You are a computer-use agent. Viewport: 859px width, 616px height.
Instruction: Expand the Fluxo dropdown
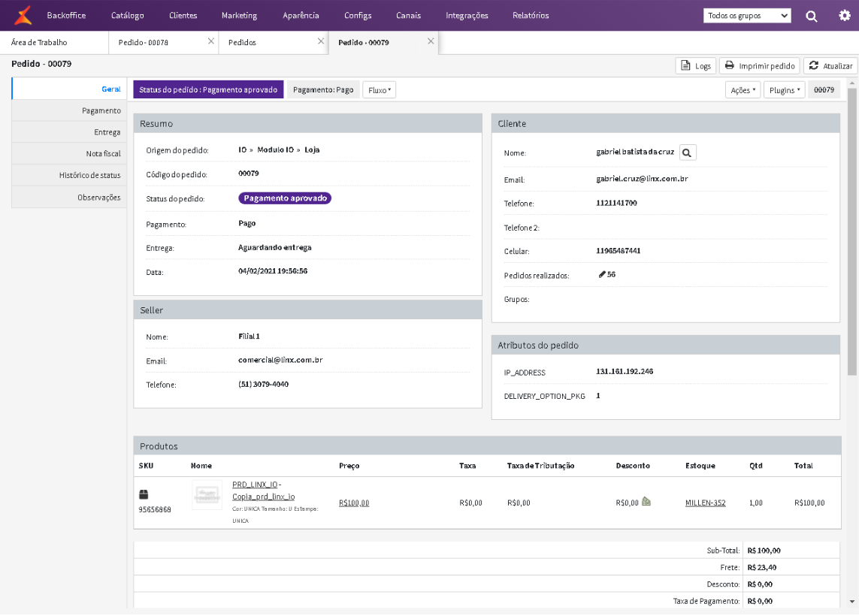379,90
